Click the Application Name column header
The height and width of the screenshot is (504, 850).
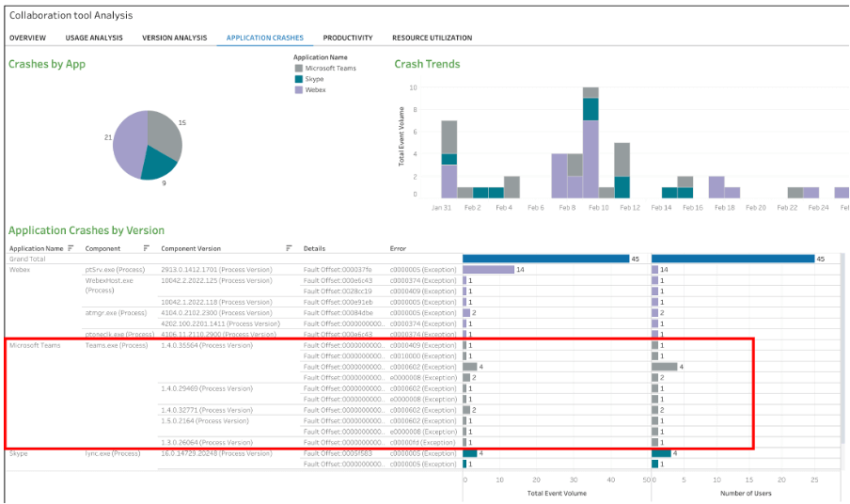[x=37, y=248]
